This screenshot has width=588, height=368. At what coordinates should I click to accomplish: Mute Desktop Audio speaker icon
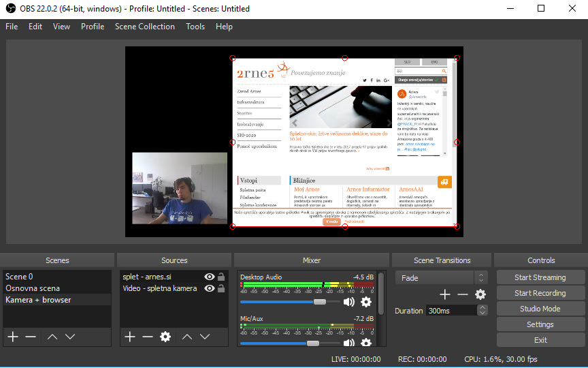pyautogui.click(x=348, y=302)
